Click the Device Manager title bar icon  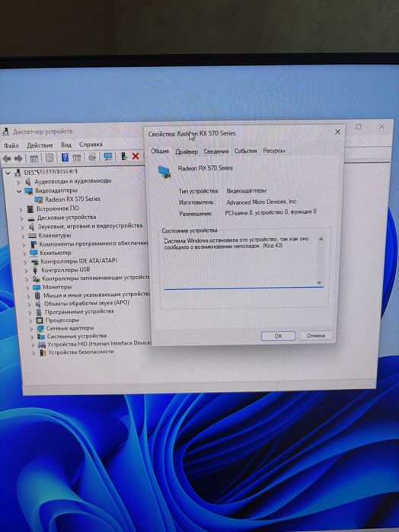coord(5,132)
